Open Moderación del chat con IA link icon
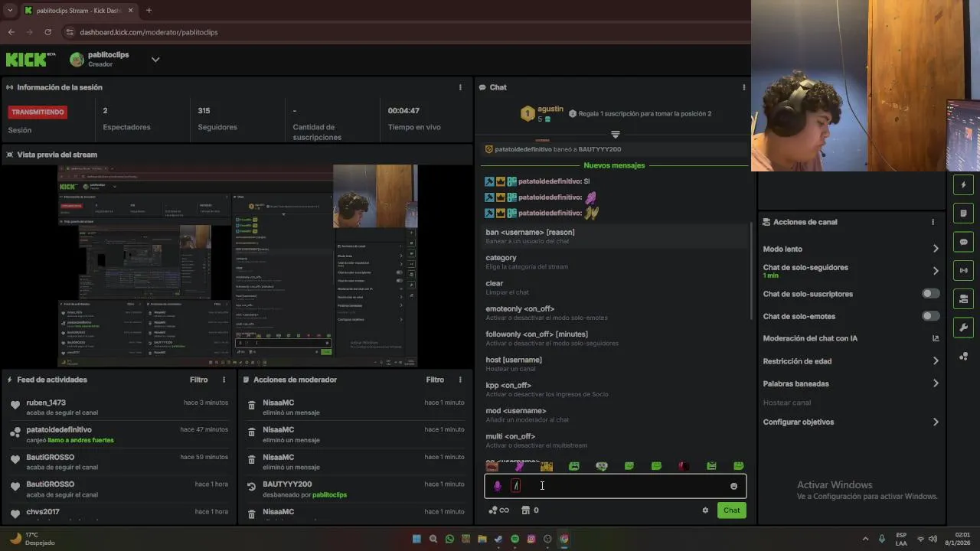 click(x=936, y=338)
